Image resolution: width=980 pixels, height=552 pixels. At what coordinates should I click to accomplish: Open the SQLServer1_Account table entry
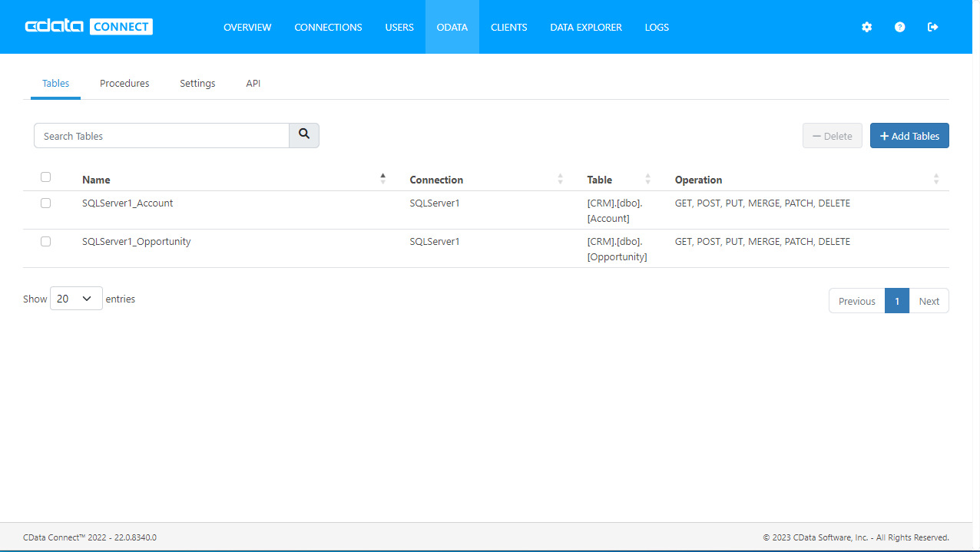[127, 203]
